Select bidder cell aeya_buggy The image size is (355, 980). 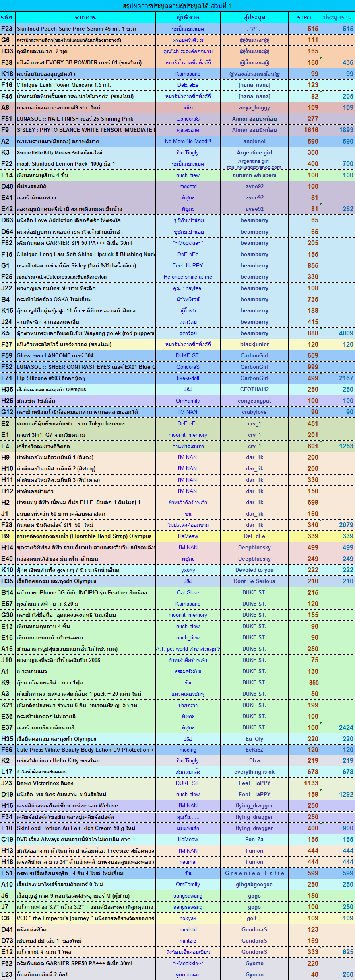(x=254, y=107)
